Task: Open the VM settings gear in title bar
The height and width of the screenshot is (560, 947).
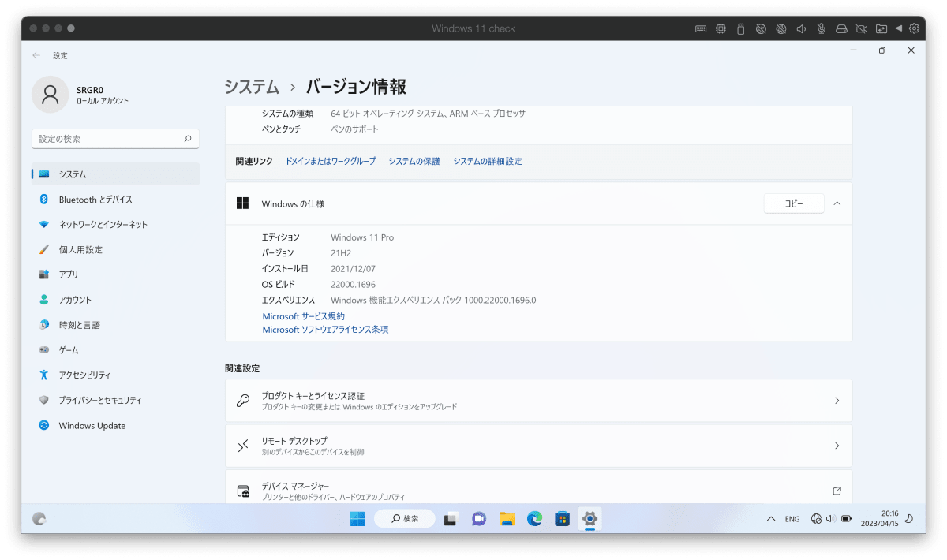Action: tap(914, 28)
